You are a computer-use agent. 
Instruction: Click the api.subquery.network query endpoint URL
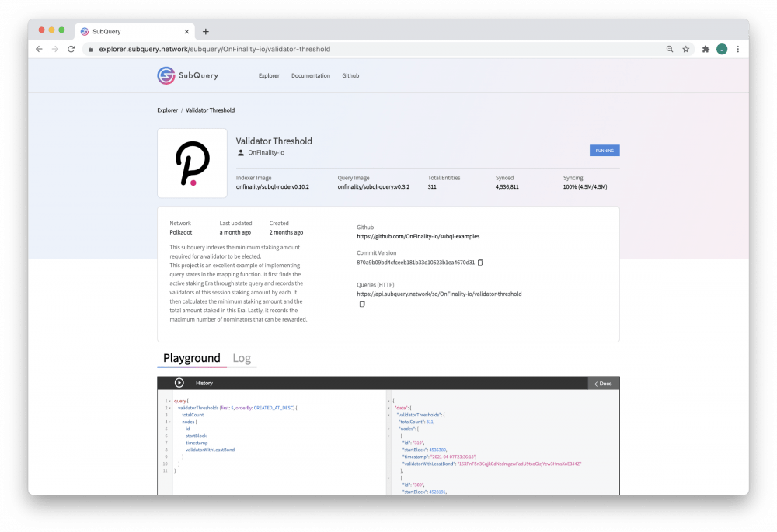pos(439,294)
